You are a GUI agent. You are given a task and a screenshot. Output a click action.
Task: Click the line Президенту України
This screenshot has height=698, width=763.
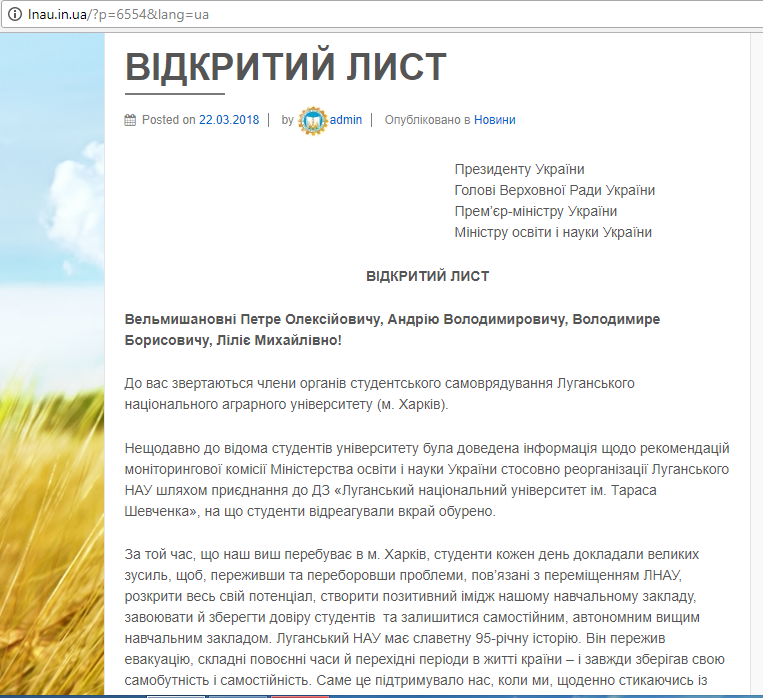pos(519,169)
